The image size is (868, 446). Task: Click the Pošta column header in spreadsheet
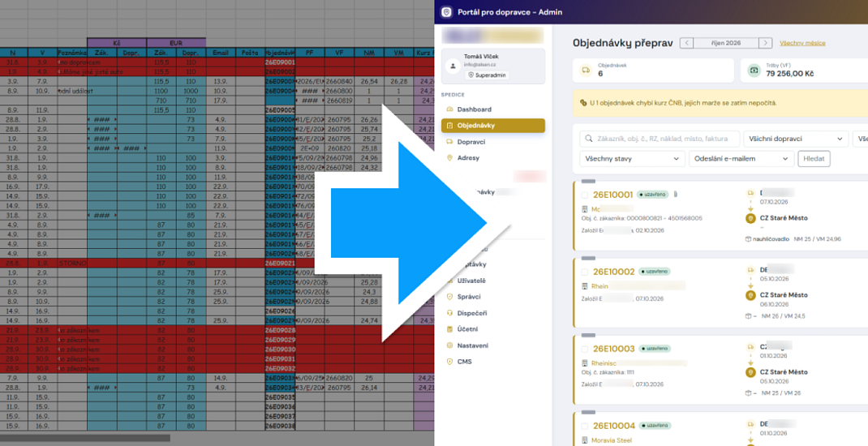click(x=250, y=54)
